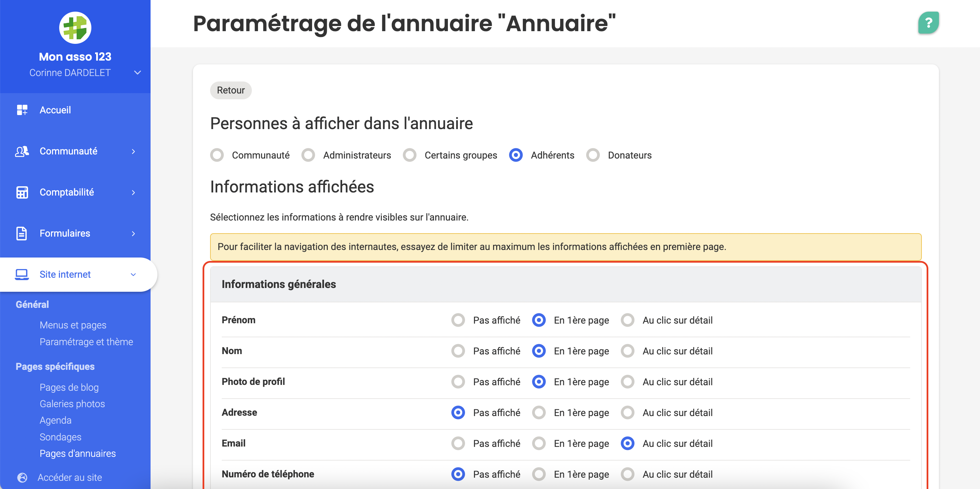980x489 pixels.
Task: Click the Accueil dashboard icon
Action: (22, 110)
